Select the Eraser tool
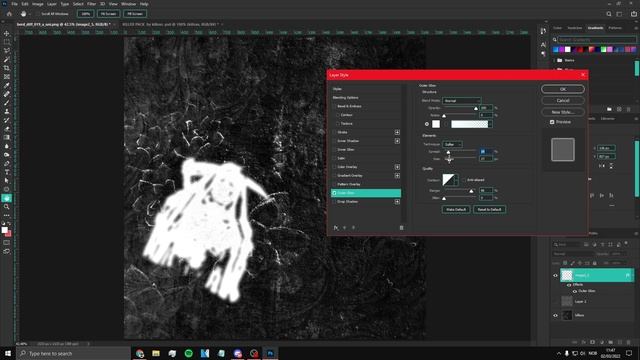 [x=7, y=129]
